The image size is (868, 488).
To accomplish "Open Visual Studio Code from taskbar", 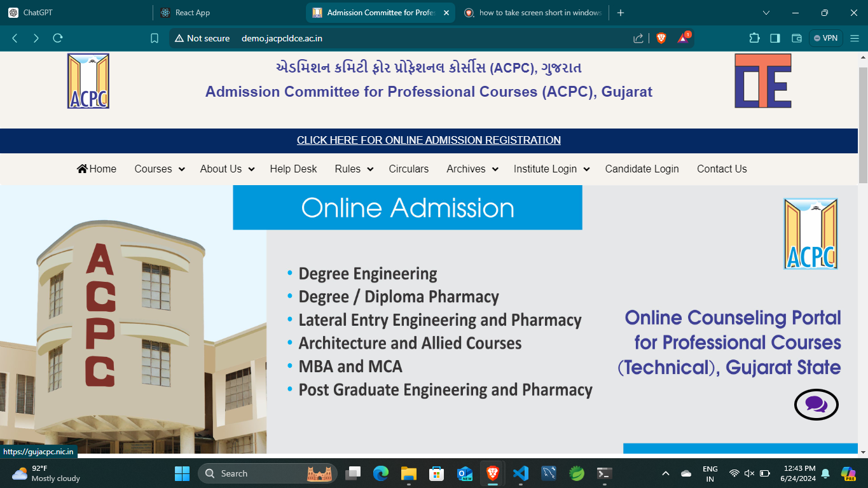I will 520,473.
